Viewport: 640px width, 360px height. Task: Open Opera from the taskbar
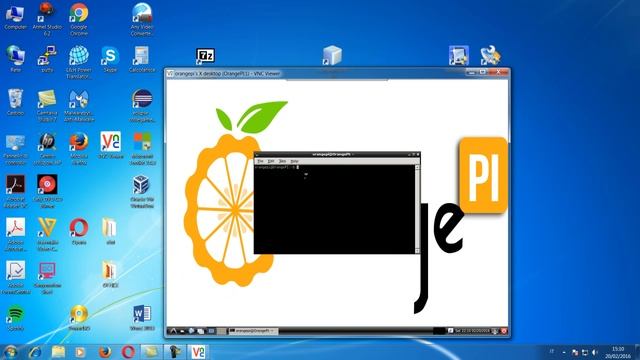[128, 352]
